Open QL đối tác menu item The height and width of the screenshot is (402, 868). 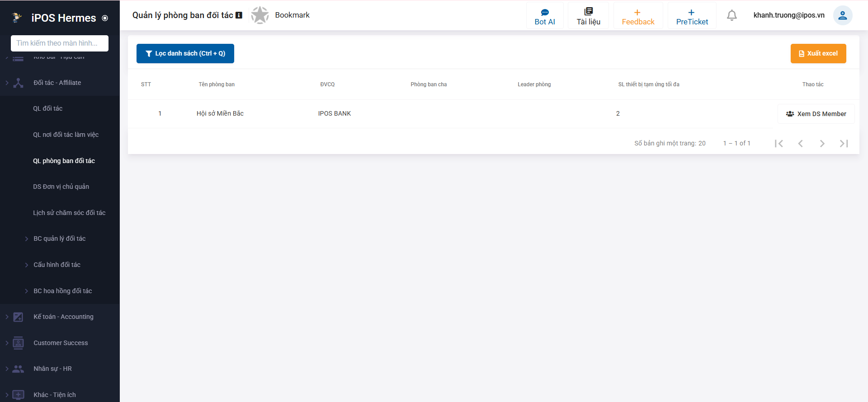(x=47, y=108)
